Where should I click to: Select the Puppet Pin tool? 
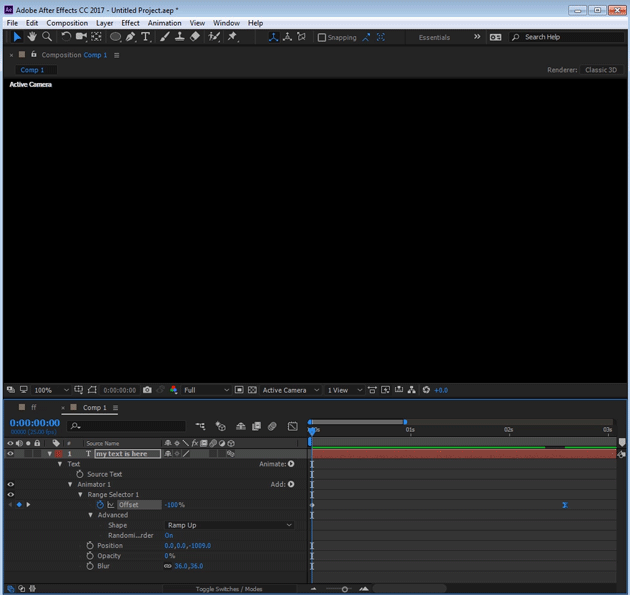tap(232, 37)
